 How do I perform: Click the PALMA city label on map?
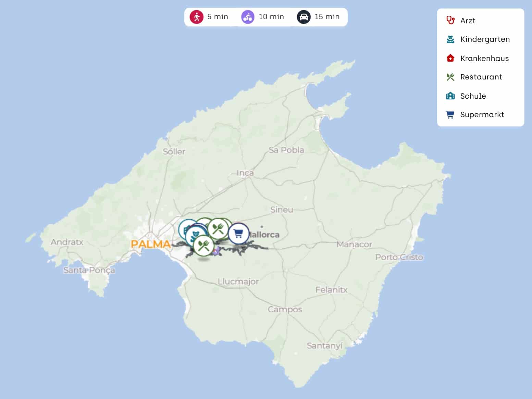click(151, 244)
